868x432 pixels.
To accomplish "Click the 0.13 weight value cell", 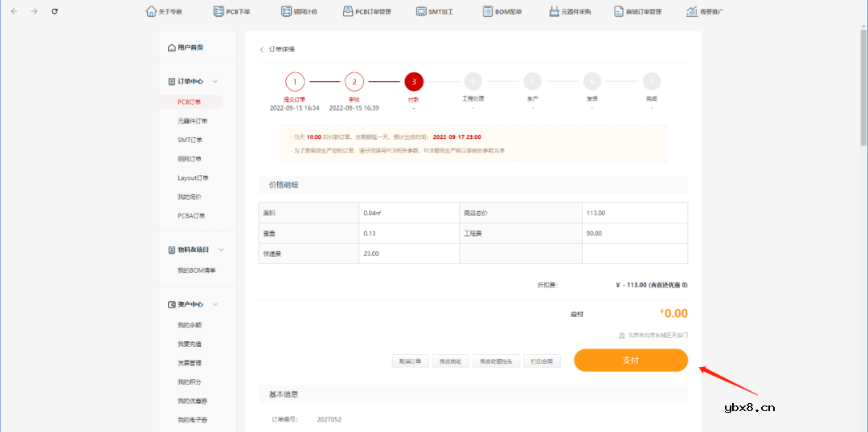I will click(x=409, y=234).
